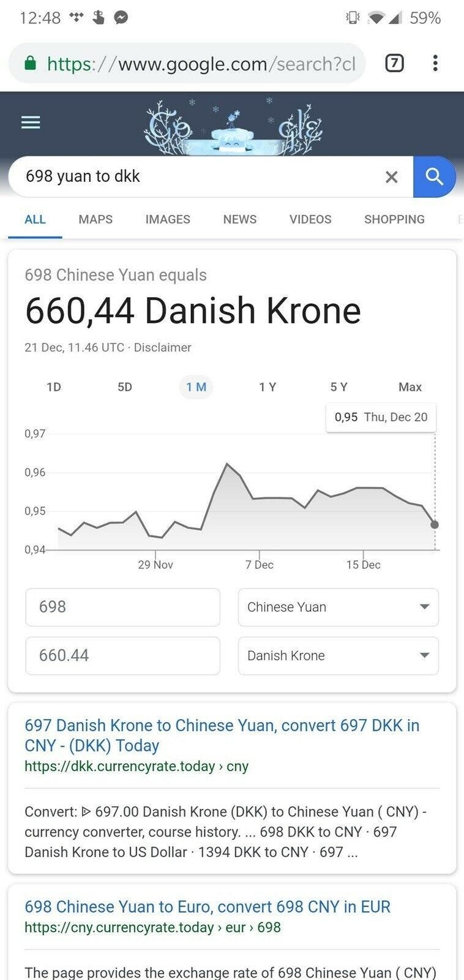Open Chrome's three-dot overflow menu
Screen dimensions: 464x980
click(x=435, y=62)
